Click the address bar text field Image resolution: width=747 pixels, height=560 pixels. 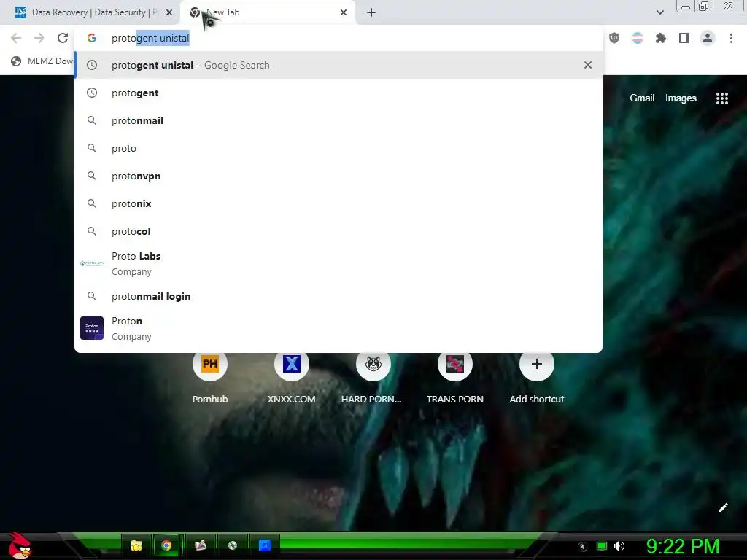tap(338, 38)
